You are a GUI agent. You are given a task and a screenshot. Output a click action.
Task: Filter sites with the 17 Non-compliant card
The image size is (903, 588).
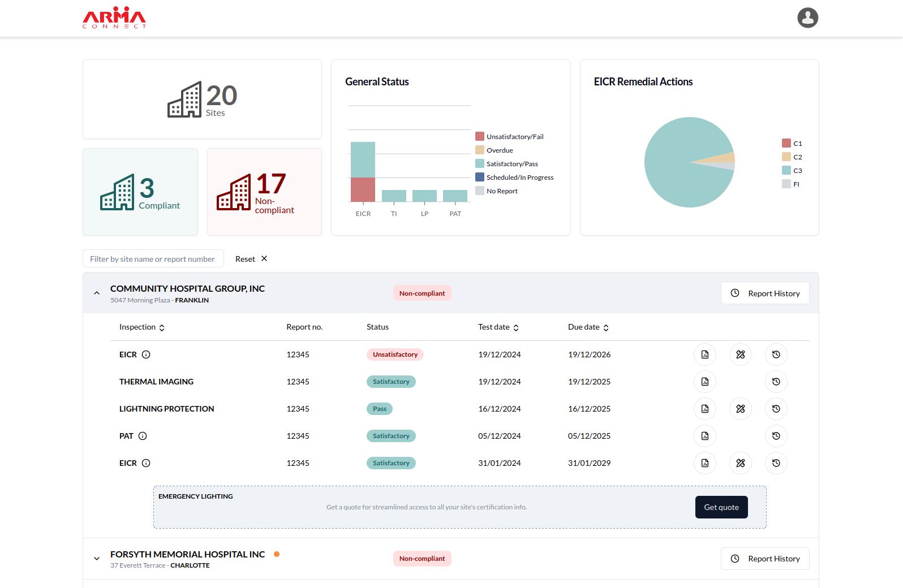(264, 192)
